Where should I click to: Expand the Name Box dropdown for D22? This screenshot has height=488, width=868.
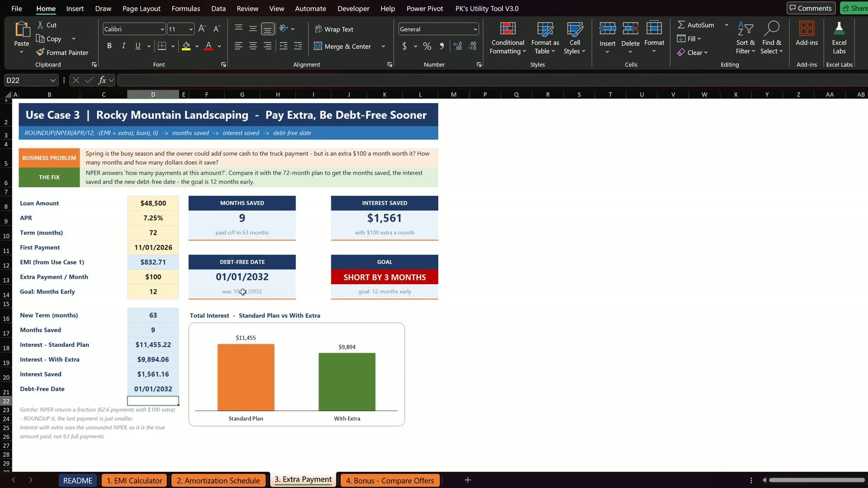click(53, 80)
